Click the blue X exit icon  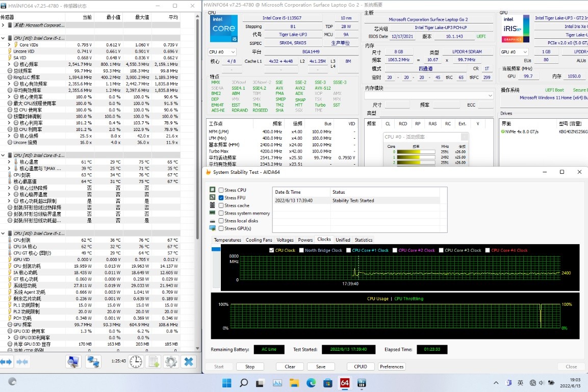click(x=189, y=361)
